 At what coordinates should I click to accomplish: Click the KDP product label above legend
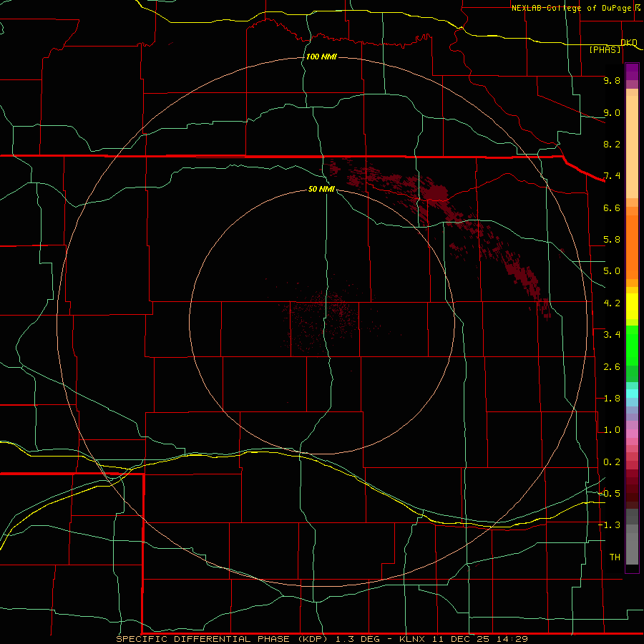[629, 43]
